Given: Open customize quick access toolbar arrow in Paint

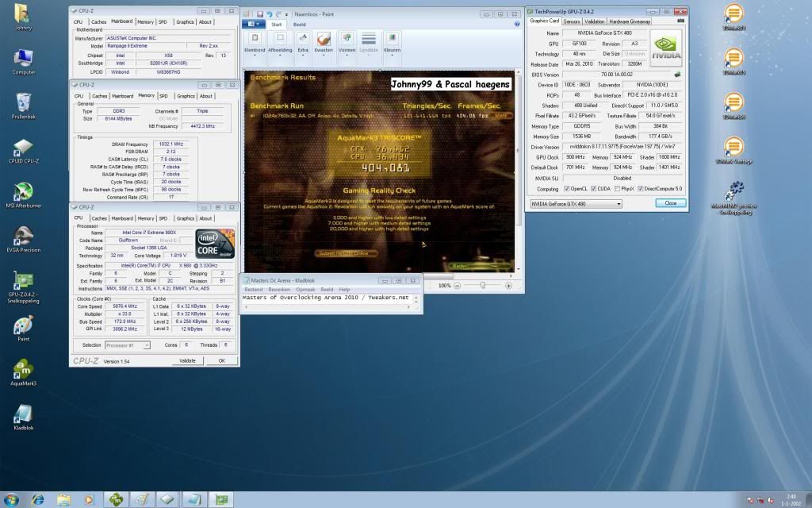Looking at the screenshot, I should pos(286,14).
